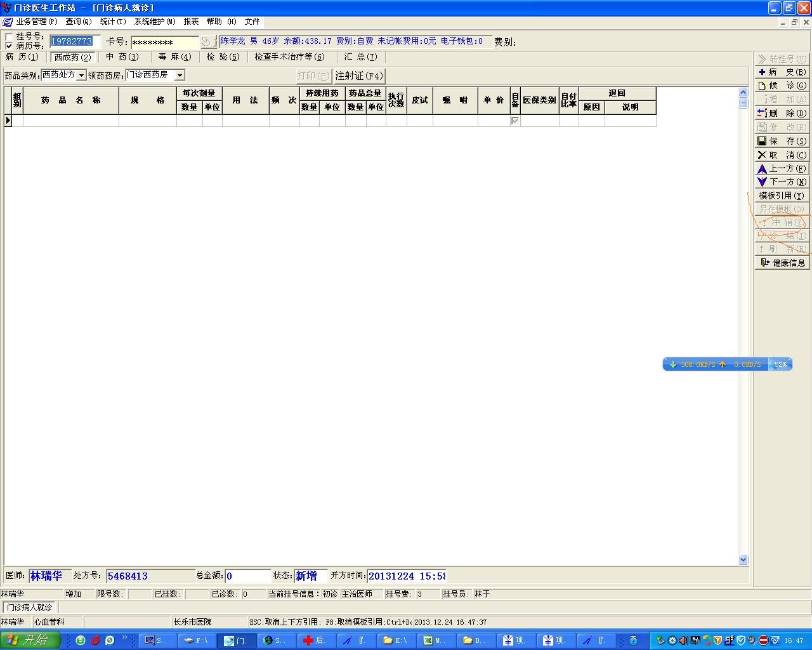
Task: Switch to the 检验(5) tab
Action: [x=223, y=57]
